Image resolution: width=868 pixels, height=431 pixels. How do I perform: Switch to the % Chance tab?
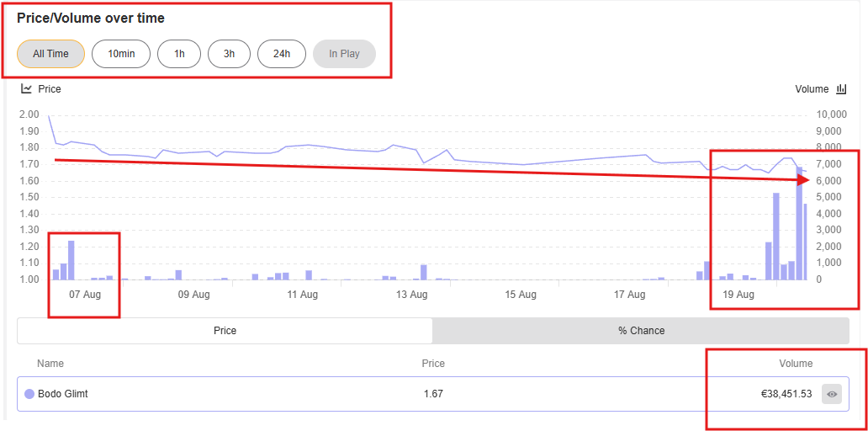641,331
